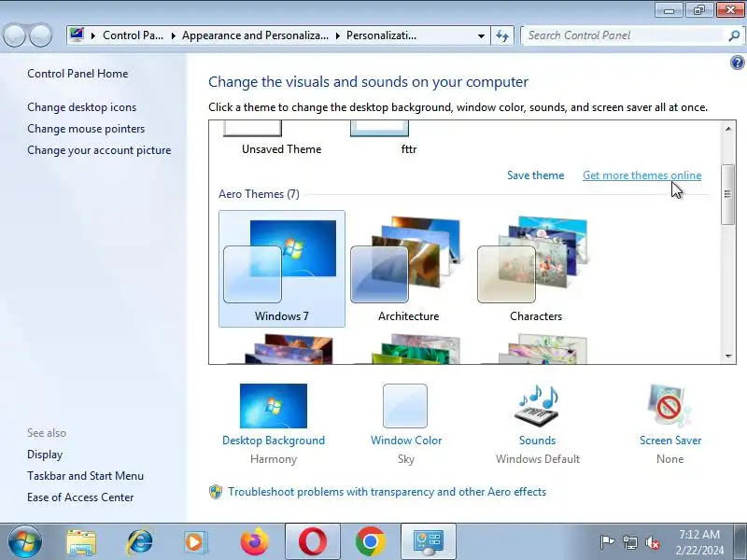
Task: Select the Windows 7 theme
Action: coord(282,269)
